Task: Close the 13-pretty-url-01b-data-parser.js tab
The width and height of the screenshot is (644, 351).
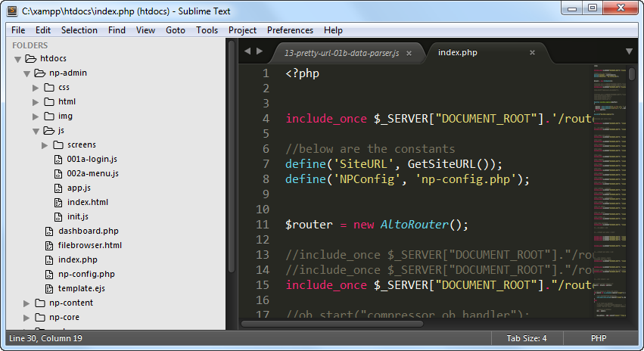Action: click(x=409, y=53)
